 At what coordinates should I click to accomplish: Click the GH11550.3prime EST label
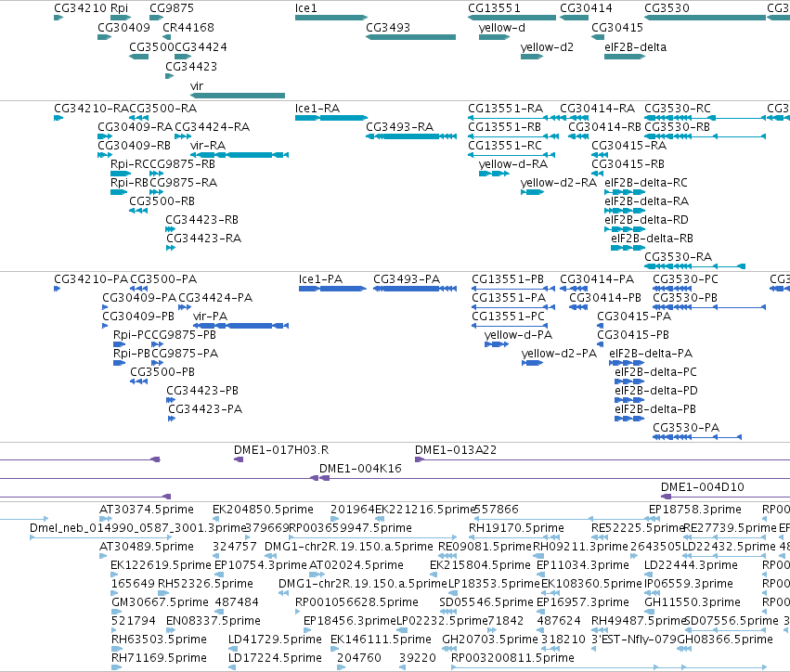pos(693,602)
